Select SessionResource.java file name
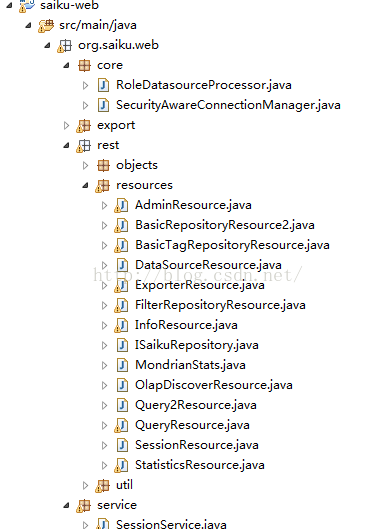The width and height of the screenshot is (376, 529). (197, 445)
